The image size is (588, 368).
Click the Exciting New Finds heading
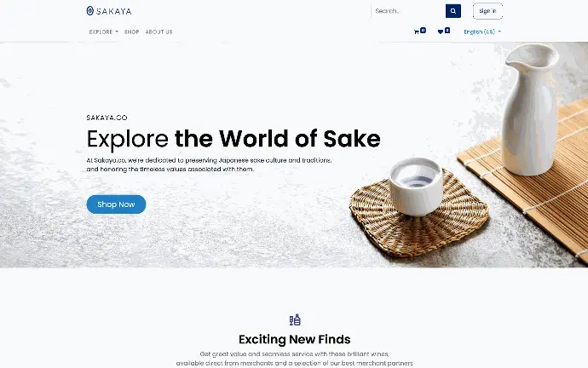pos(295,339)
